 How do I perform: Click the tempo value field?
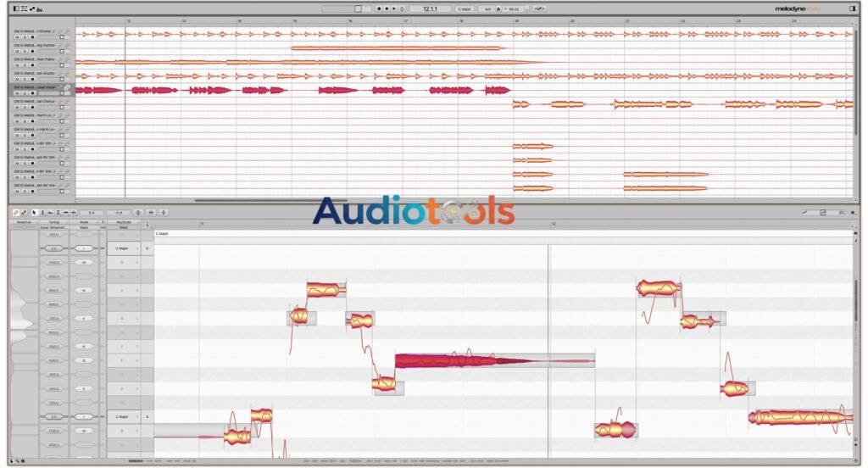point(513,8)
